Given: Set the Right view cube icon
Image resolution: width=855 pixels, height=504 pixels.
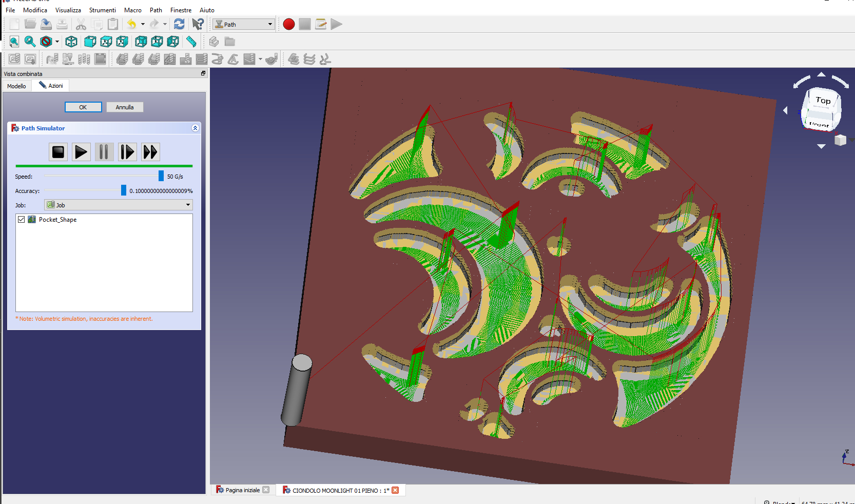Looking at the screenshot, I should point(122,42).
